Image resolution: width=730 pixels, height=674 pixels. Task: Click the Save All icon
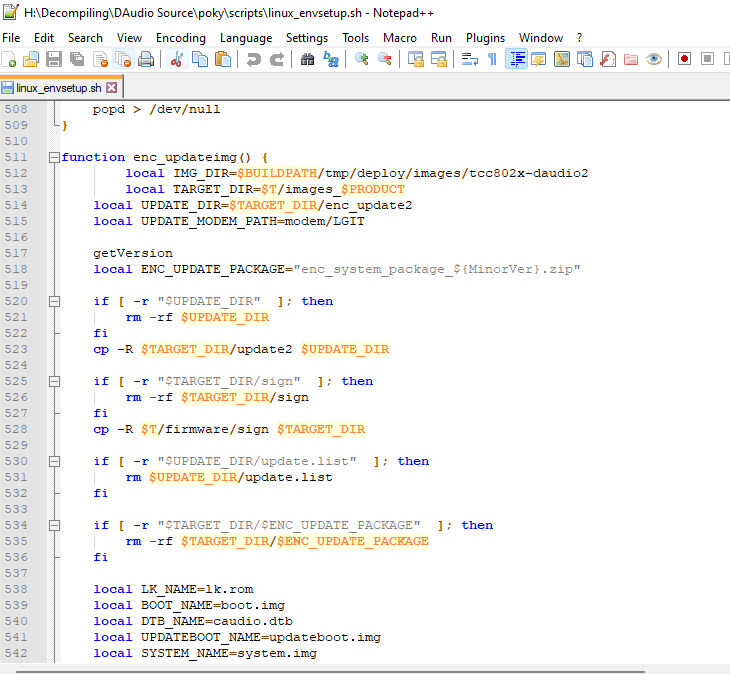pyautogui.click(x=77, y=60)
